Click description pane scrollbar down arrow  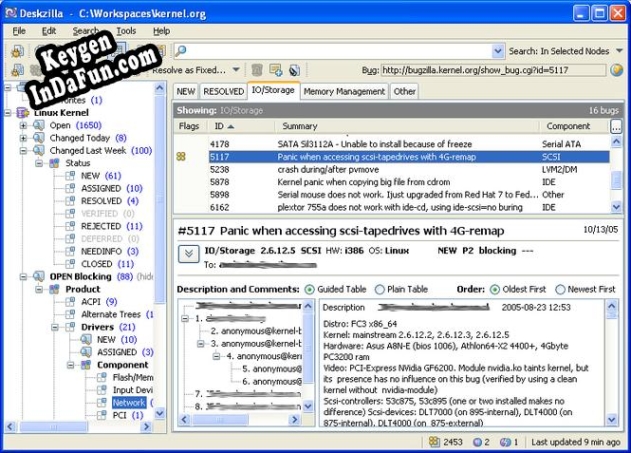tap(611, 420)
